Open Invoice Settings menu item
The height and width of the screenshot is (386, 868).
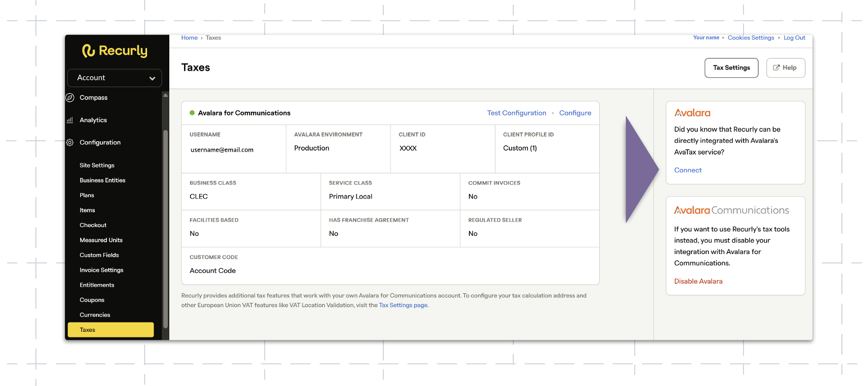click(x=101, y=270)
